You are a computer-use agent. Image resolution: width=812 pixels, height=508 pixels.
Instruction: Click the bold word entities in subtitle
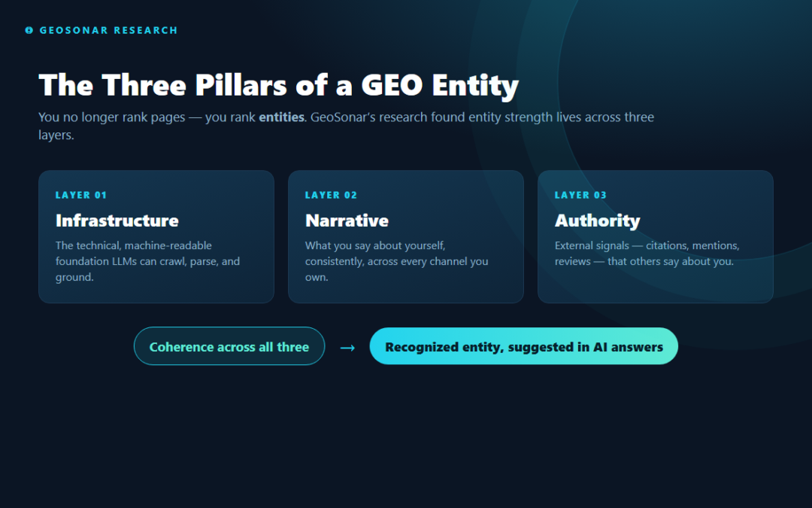click(x=281, y=117)
